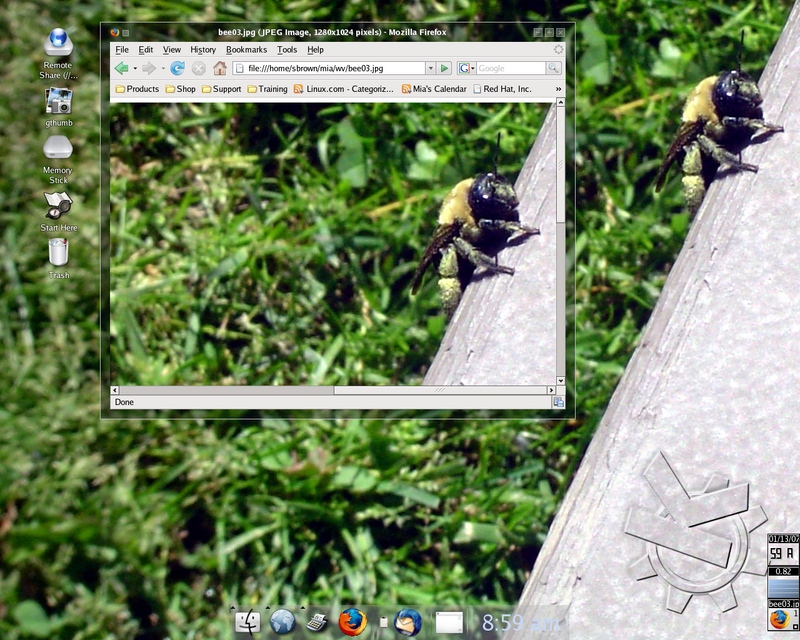The height and width of the screenshot is (640, 800).
Task: Launch Thunderbird mail from the dock
Action: point(408,622)
